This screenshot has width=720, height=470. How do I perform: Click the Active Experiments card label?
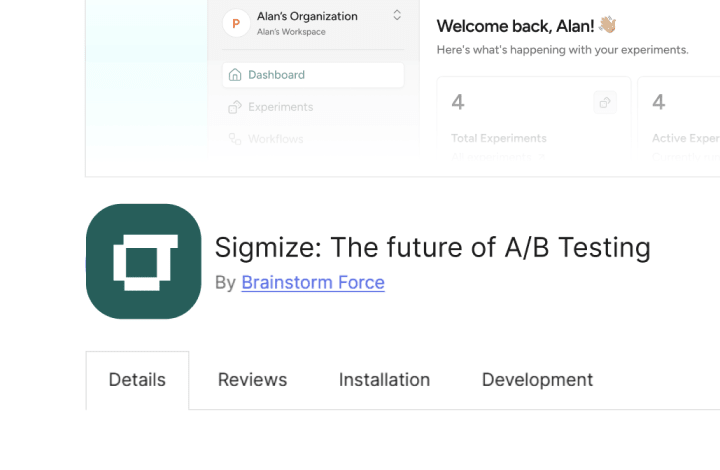[x=686, y=138]
